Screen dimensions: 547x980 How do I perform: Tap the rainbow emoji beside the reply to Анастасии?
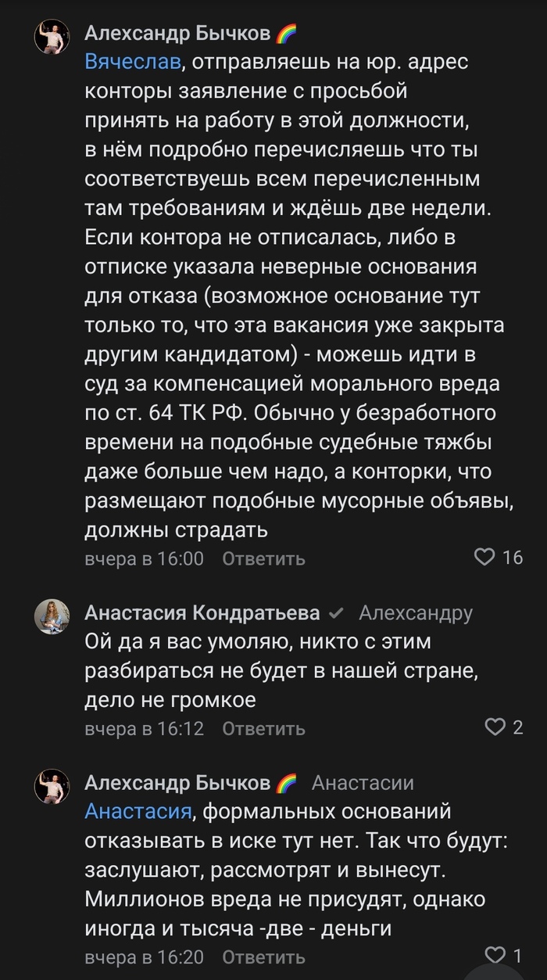tap(287, 783)
